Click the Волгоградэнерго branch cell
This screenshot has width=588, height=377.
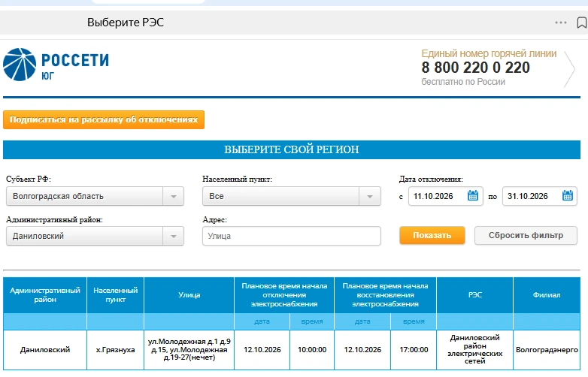click(x=547, y=350)
